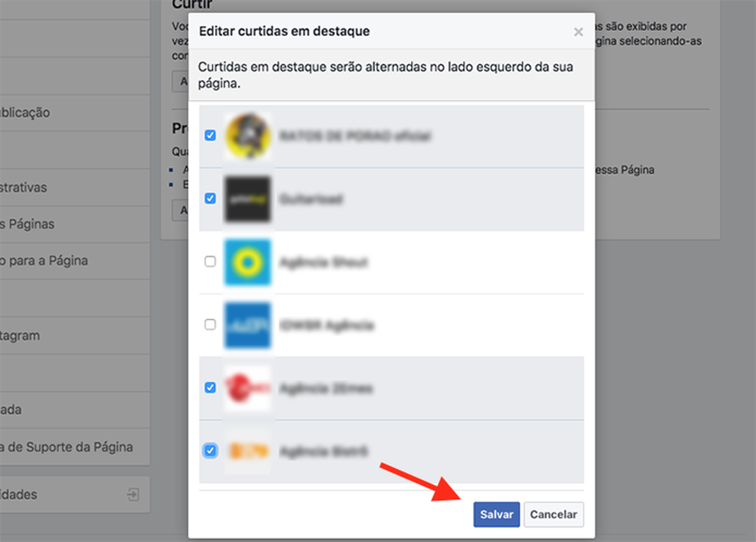This screenshot has width=756, height=542.
Task: Click the Cancelar button
Action: tap(553, 514)
